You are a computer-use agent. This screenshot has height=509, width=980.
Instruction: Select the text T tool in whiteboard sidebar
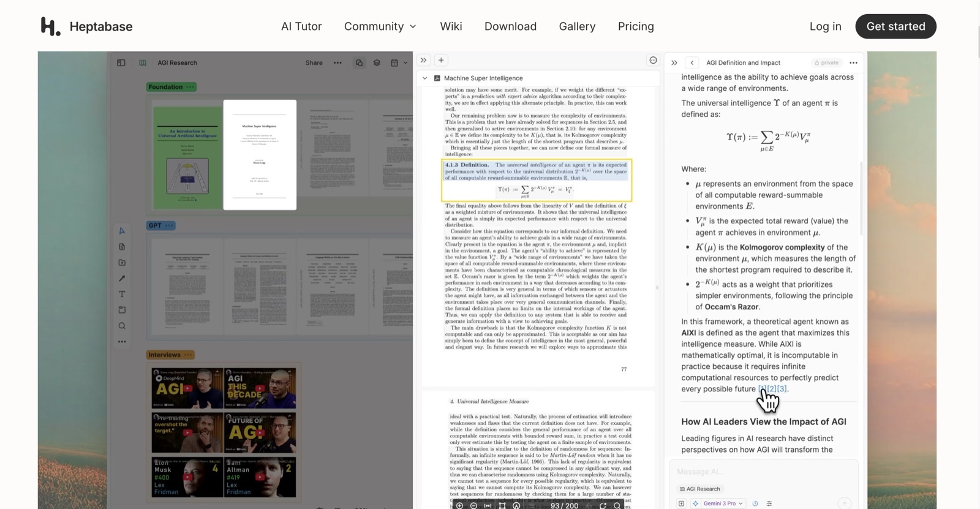(122, 295)
